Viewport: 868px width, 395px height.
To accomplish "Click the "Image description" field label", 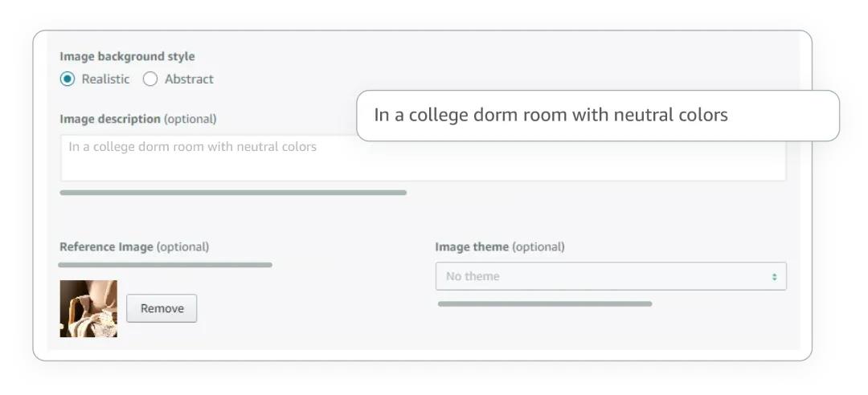I will click(110, 119).
